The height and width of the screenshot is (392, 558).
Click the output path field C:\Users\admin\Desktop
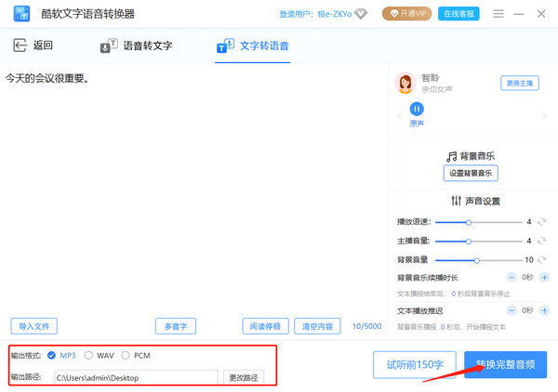[x=136, y=377]
